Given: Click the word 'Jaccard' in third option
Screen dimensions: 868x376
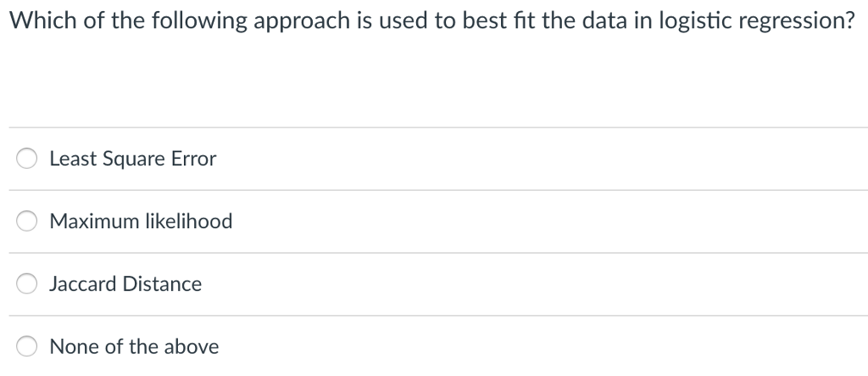Looking at the screenshot, I should point(83,284).
